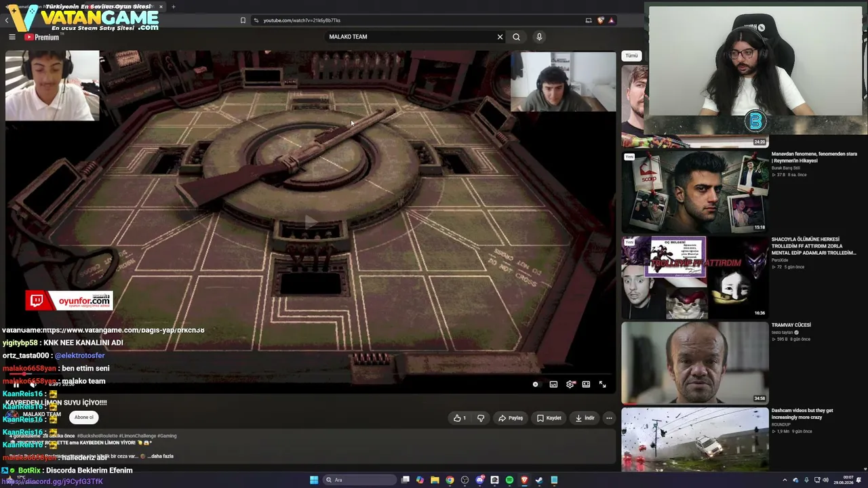Go to YouTube Premium home logo
868x488 pixels.
click(x=42, y=37)
